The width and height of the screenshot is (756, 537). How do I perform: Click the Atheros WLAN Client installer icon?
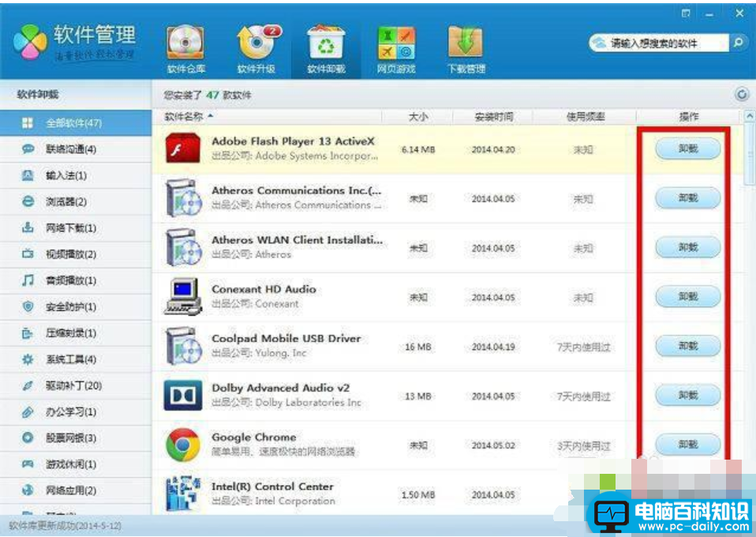pos(183,247)
